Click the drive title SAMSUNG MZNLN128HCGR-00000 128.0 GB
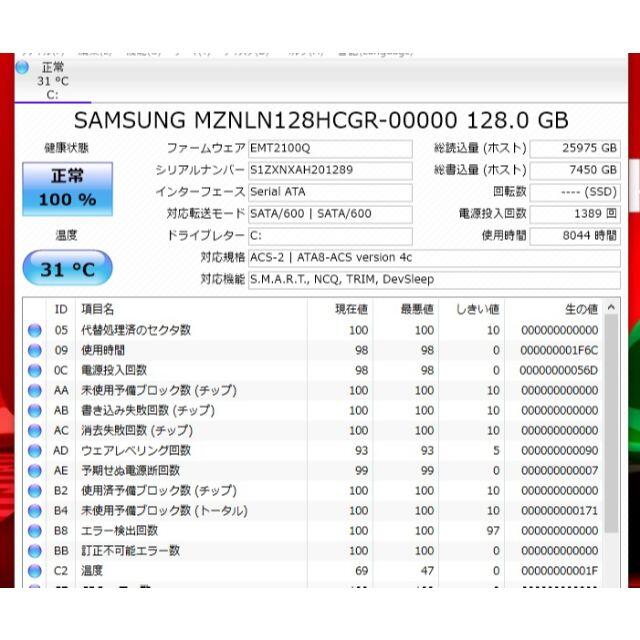The image size is (640, 640). pyautogui.click(x=321, y=120)
